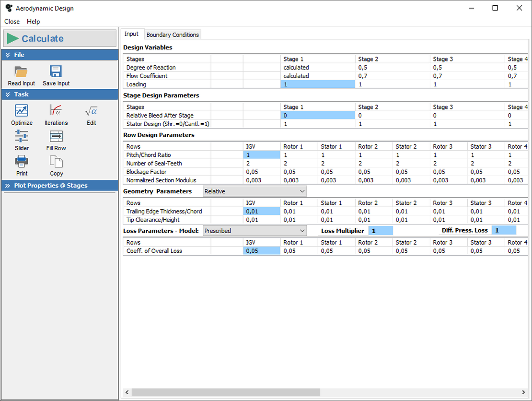The height and width of the screenshot is (401, 532).
Task: Choose the Fill Row icon
Action: (56, 136)
